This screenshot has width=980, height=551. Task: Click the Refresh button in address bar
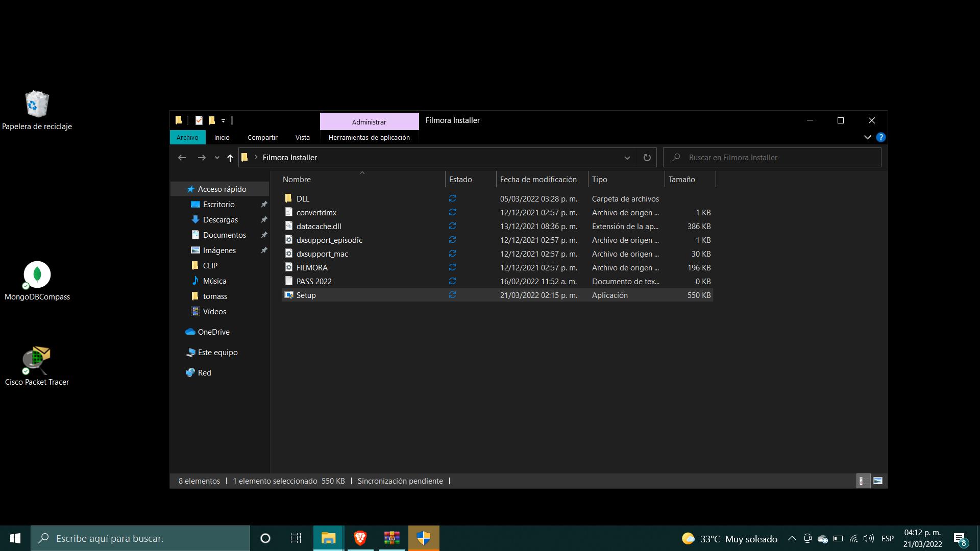tap(647, 158)
